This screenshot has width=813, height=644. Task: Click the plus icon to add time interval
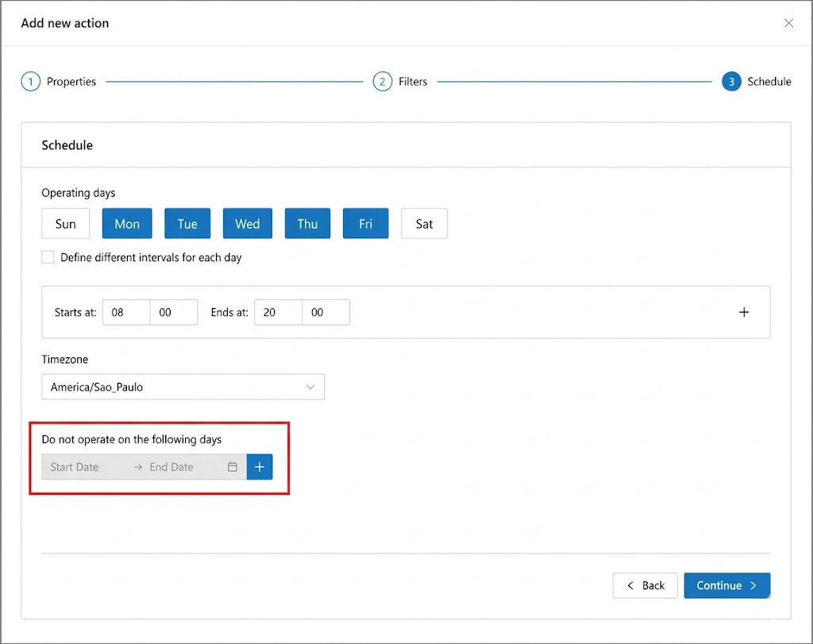click(x=744, y=313)
